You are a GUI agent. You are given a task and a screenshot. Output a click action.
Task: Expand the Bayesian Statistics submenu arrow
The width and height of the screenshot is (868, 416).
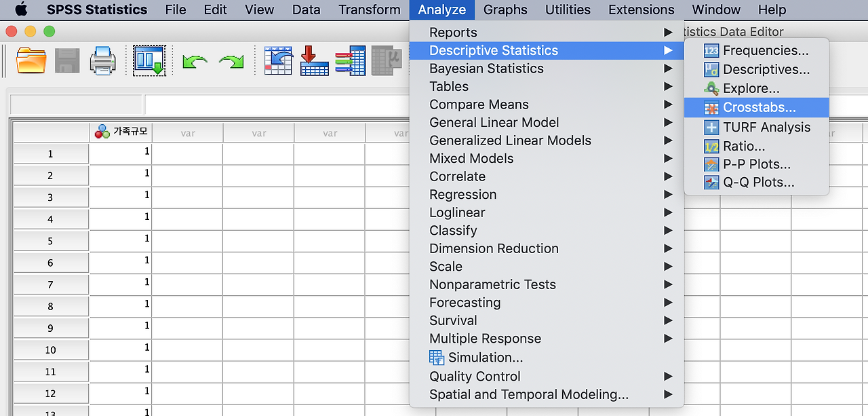668,68
